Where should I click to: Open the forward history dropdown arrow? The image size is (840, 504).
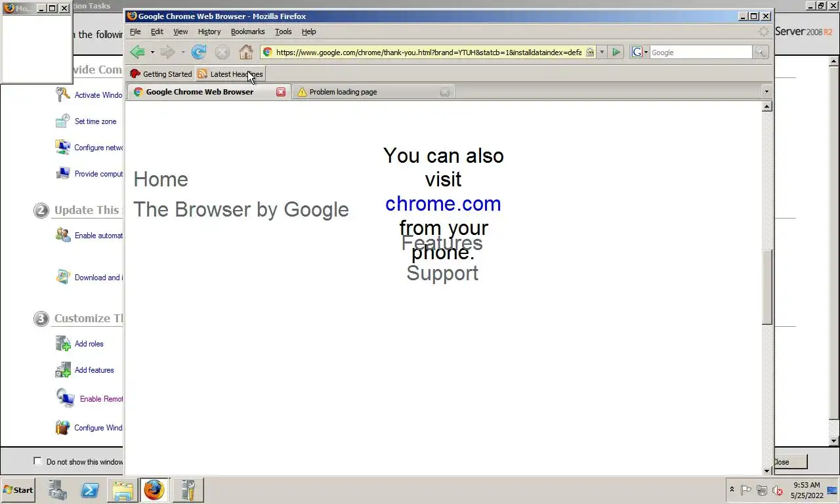tap(183, 52)
